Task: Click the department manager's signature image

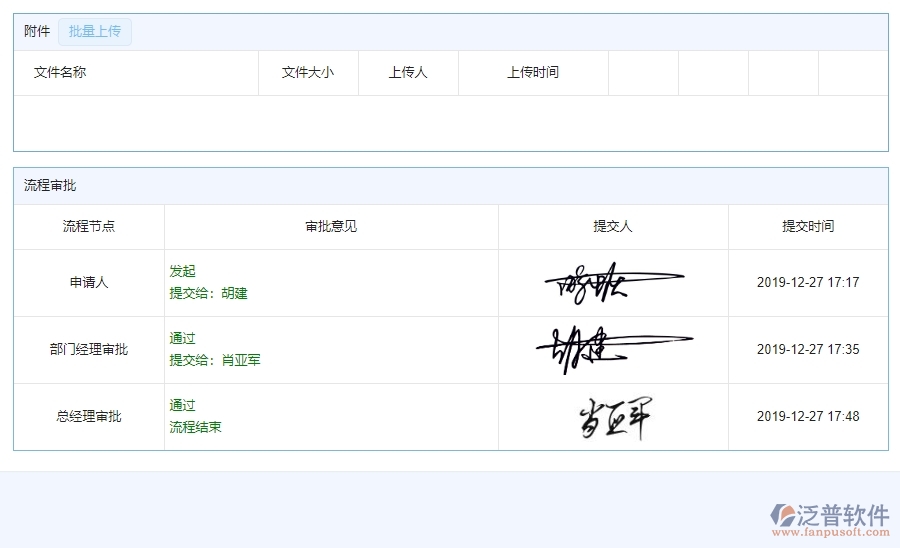Action: 612,349
